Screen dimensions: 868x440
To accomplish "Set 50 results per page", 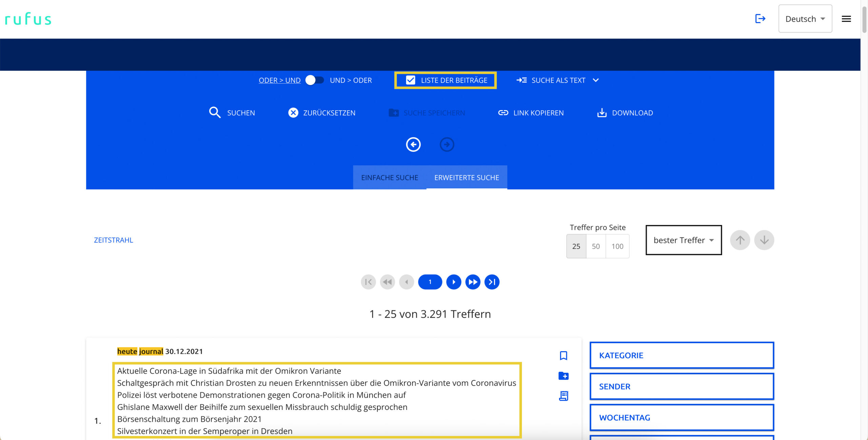I will 595,246.
